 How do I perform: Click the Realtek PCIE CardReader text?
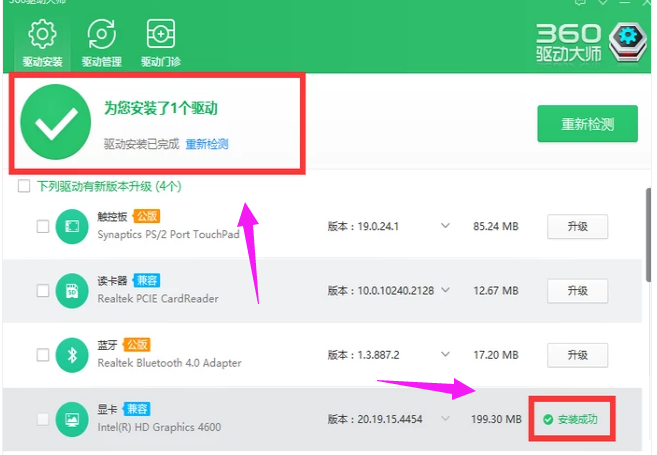click(x=158, y=299)
